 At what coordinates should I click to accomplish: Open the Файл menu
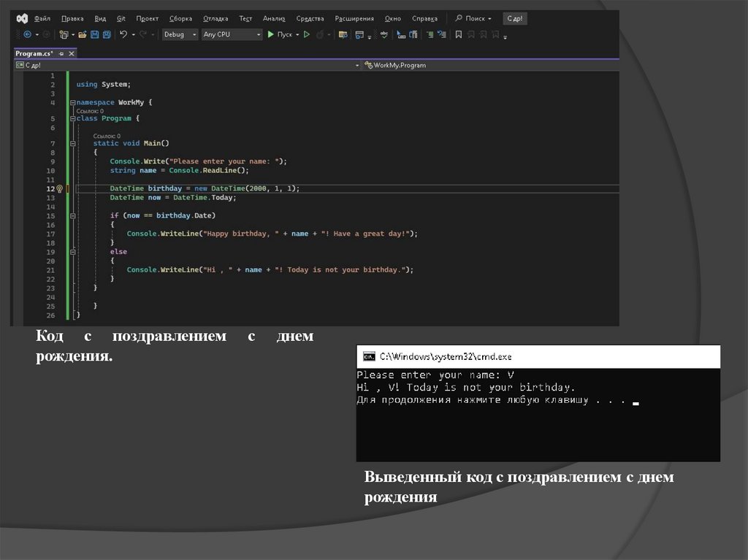click(x=42, y=18)
